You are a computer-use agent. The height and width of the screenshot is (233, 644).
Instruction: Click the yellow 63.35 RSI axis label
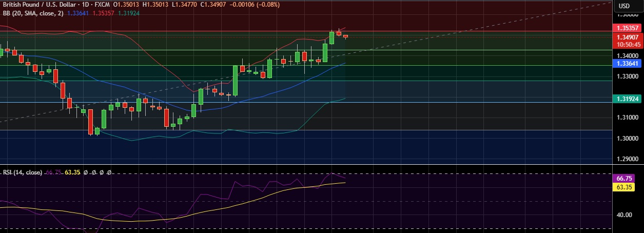(x=625, y=187)
